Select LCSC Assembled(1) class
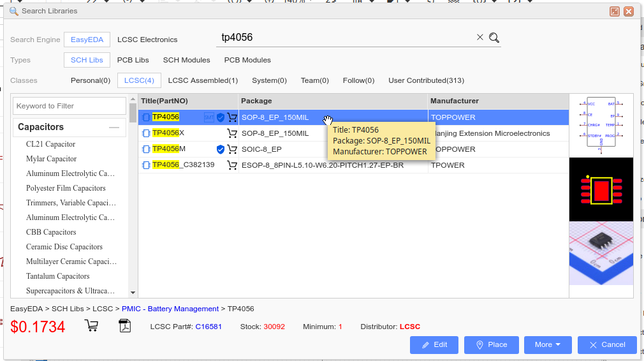This screenshot has width=644, height=361. (203, 80)
